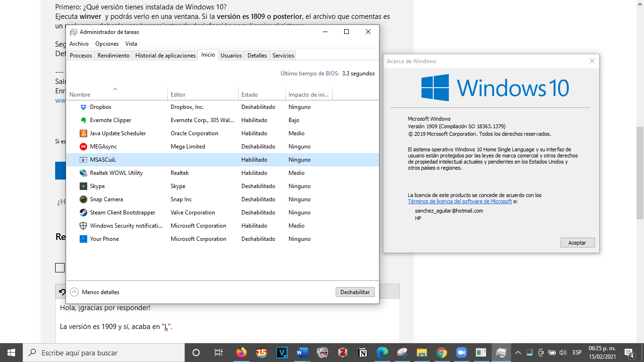The width and height of the screenshot is (644, 362).
Task: Click 'Snap Inc' editor cell
Action: pos(181,199)
